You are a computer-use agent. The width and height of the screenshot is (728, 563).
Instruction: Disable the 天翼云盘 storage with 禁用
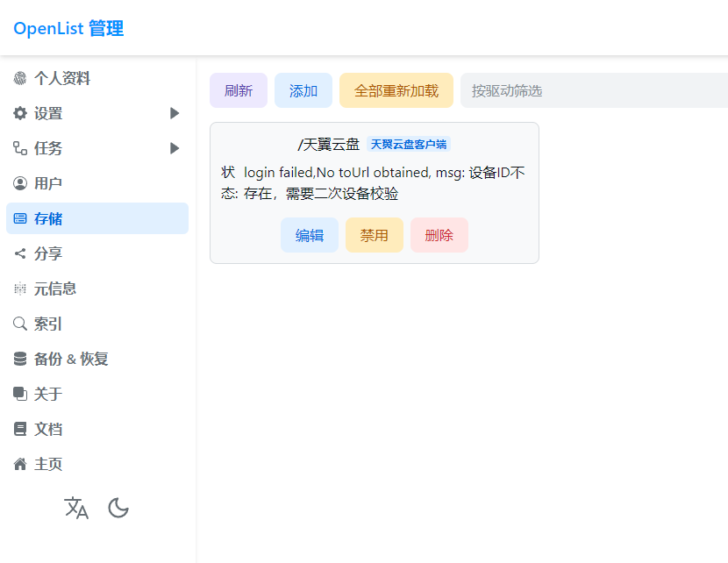pos(375,235)
